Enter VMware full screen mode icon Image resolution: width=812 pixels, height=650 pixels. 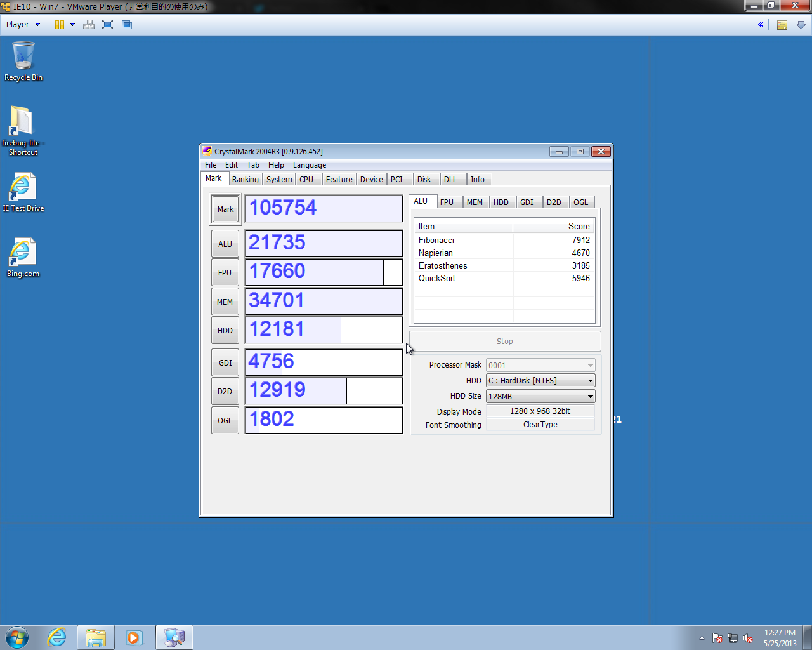click(108, 25)
